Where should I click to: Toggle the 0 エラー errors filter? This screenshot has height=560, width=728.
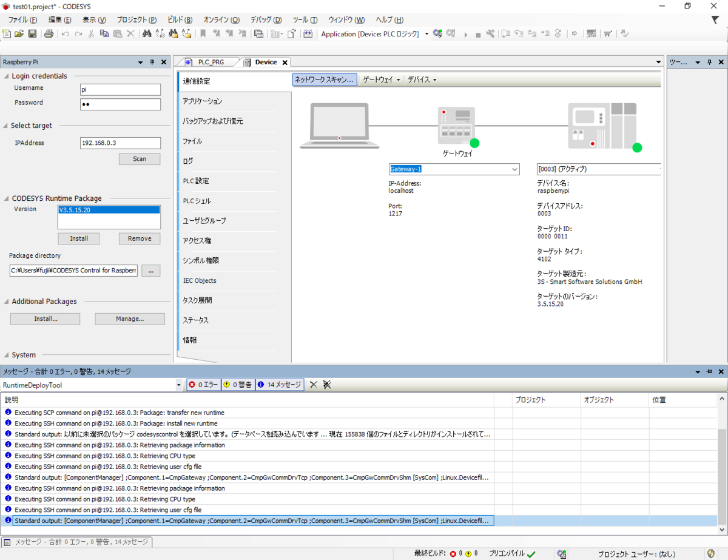click(x=203, y=385)
